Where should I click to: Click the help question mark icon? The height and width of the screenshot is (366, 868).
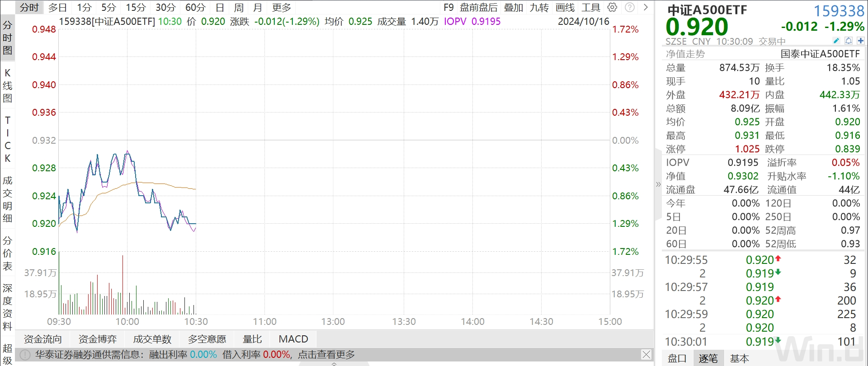[x=629, y=7]
